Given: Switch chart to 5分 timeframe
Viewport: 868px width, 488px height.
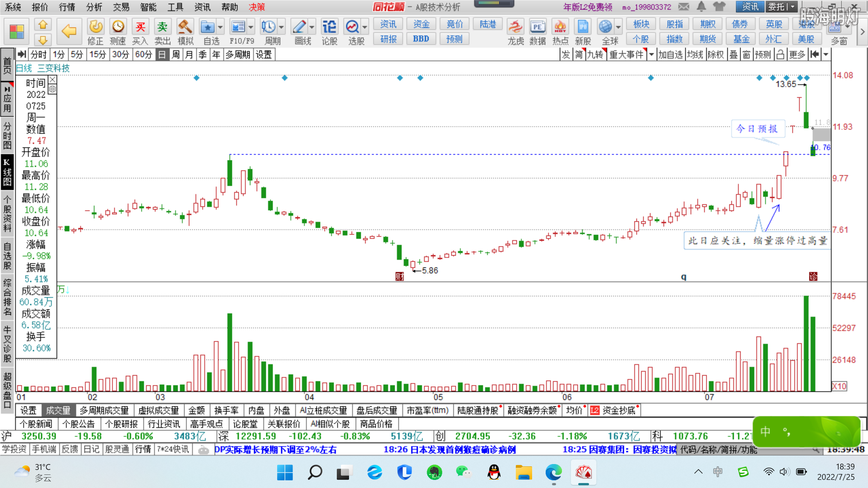Looking at the screenshot, I should (77, 55).
